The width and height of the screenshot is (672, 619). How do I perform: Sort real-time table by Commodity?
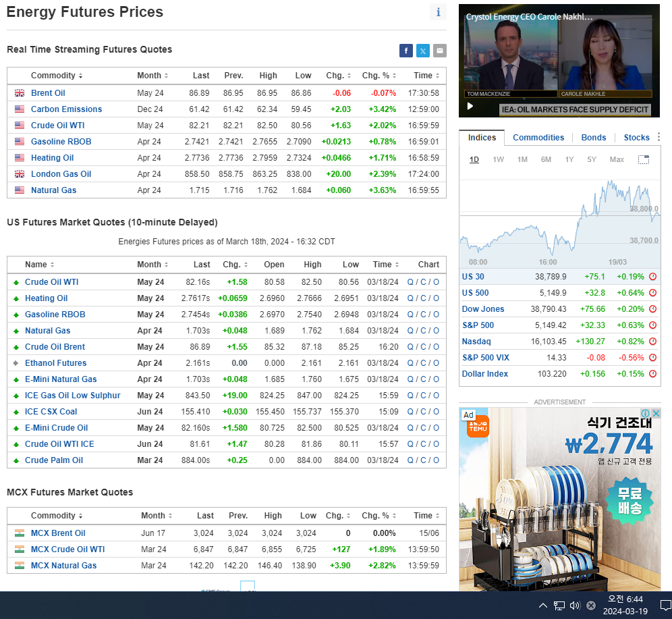click(57, 76)
